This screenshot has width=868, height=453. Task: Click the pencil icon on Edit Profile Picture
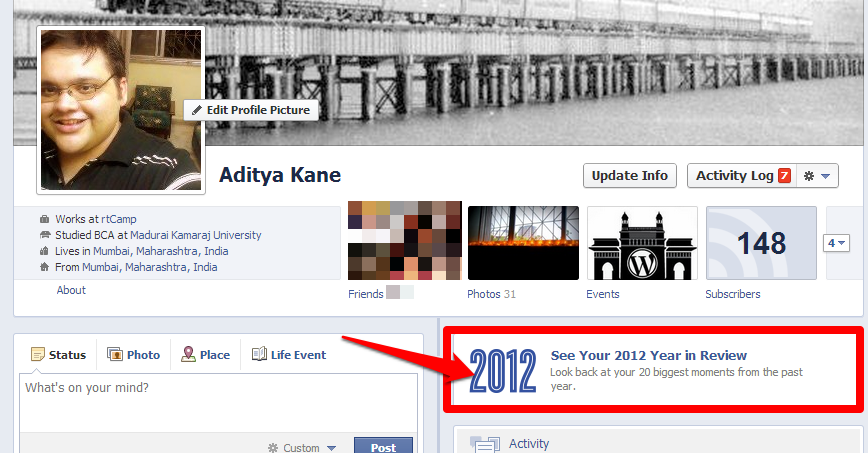click(197, 110)
